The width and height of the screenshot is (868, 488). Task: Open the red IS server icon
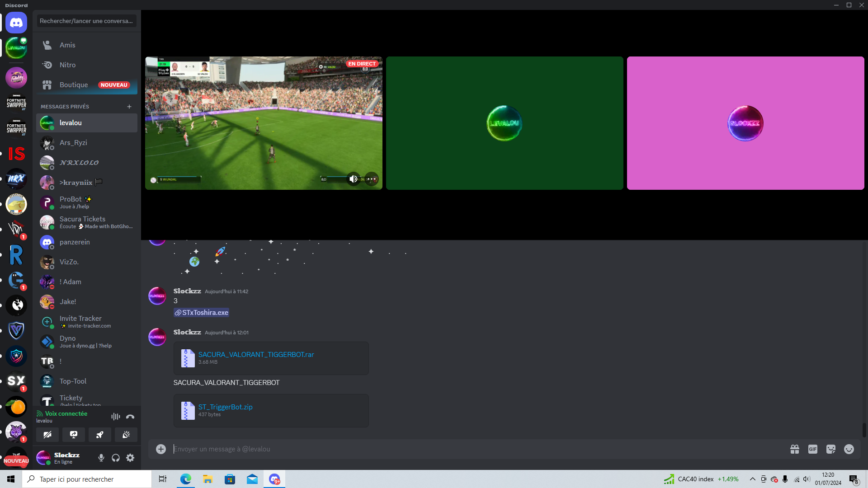[x=16, y=154]
